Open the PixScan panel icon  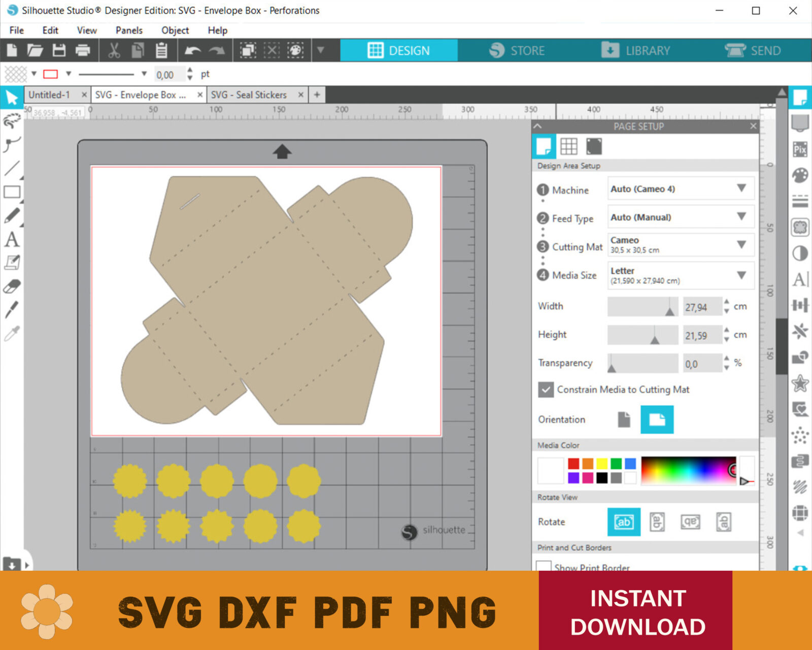[x=800, y=149]
